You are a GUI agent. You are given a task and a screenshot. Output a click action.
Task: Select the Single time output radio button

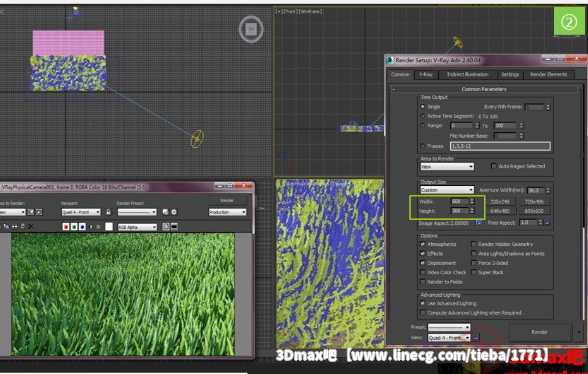(x=423, y=107)
